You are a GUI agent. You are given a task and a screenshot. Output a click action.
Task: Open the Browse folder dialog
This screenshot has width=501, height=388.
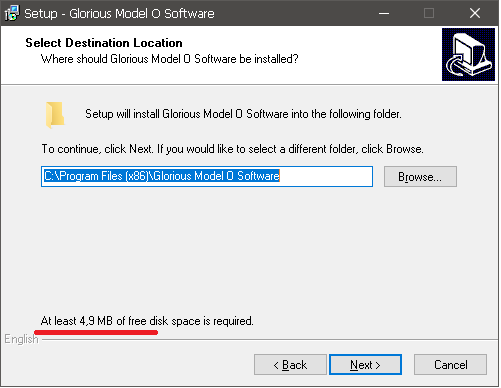point(420,177)
